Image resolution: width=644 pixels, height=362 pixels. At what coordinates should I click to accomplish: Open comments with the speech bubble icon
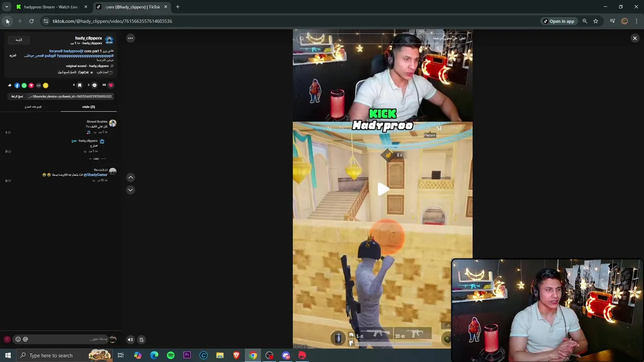tap(94, 85)
